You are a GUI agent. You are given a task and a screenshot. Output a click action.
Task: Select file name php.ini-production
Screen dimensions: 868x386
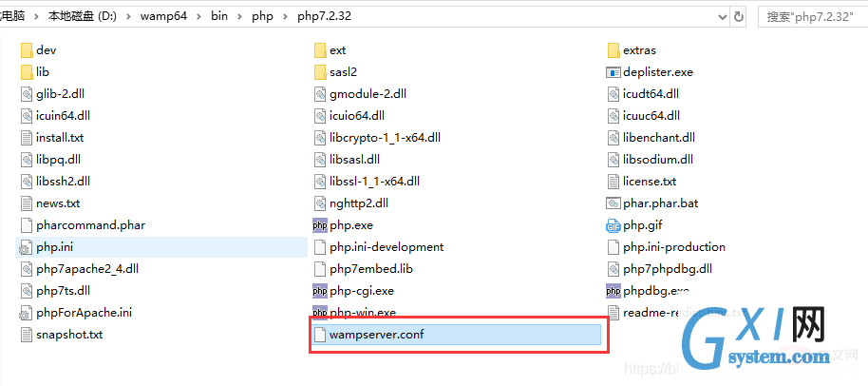tap(674, 247)
